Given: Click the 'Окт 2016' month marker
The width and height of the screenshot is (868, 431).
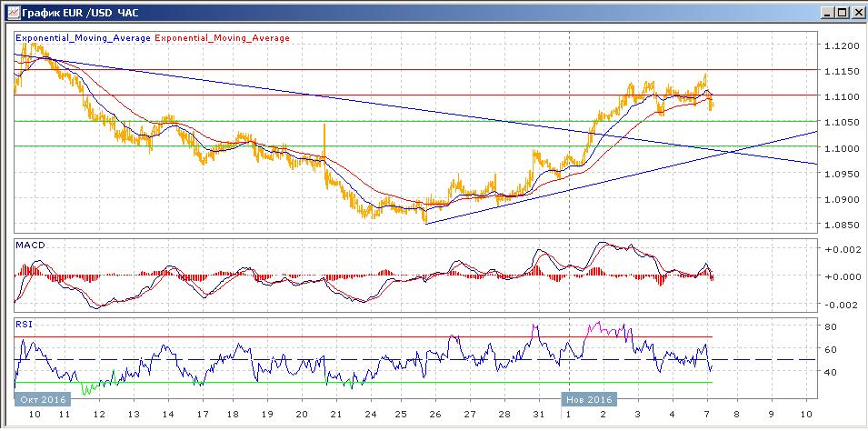Looking at the screenshot, I should point(38,398).
